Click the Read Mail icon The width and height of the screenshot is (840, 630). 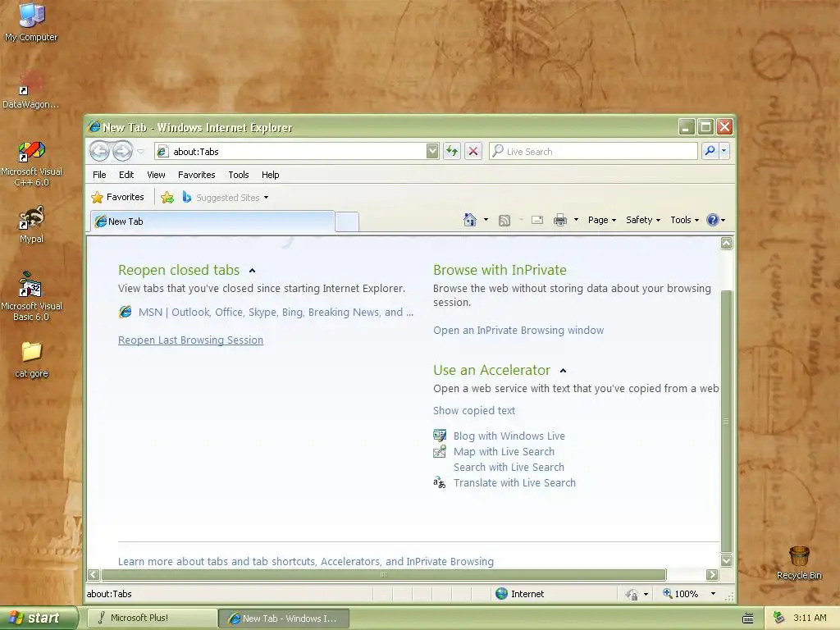[536, 220]
